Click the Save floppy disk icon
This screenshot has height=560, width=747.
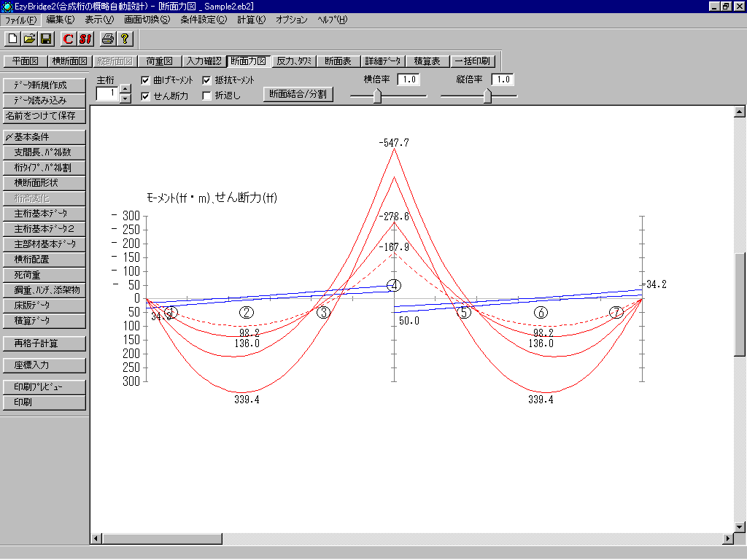[45, 38]
